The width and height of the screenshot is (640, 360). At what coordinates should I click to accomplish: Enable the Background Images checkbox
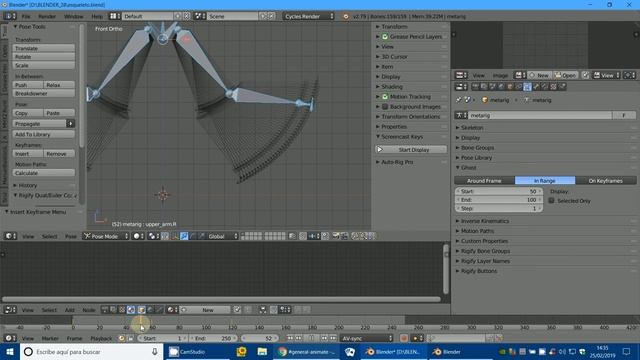[385, 107]
